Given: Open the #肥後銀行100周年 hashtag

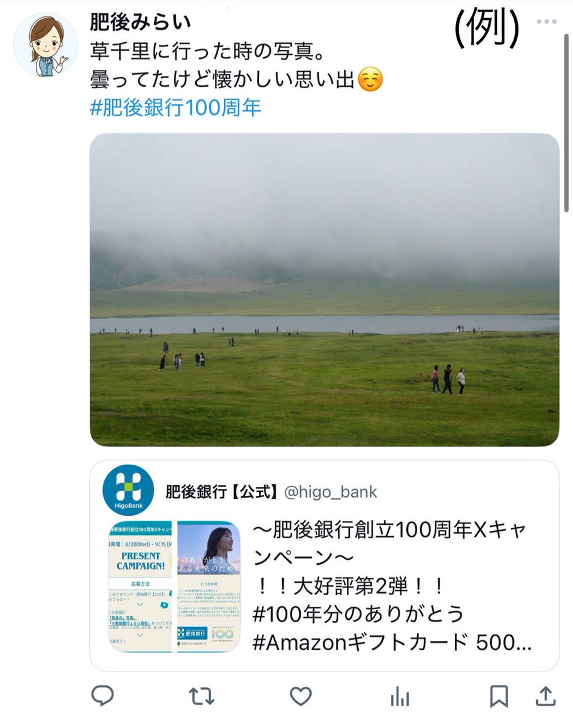Looking at the screenshot, I should coord(176,108).
